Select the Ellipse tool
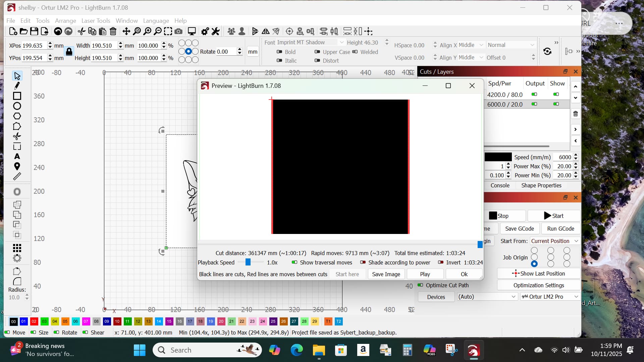The height and width of the screenshot is (362, 644). click(17, 106)
